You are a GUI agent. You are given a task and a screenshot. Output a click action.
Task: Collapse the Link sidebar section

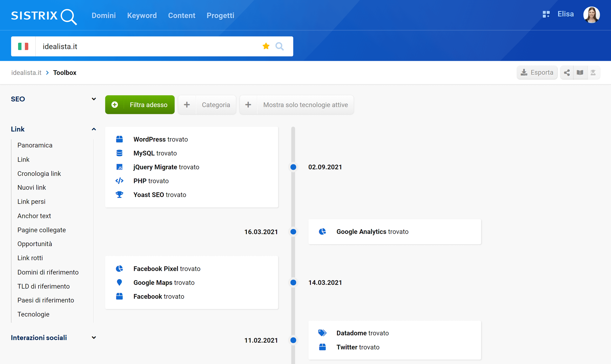[x=53, y=129]
